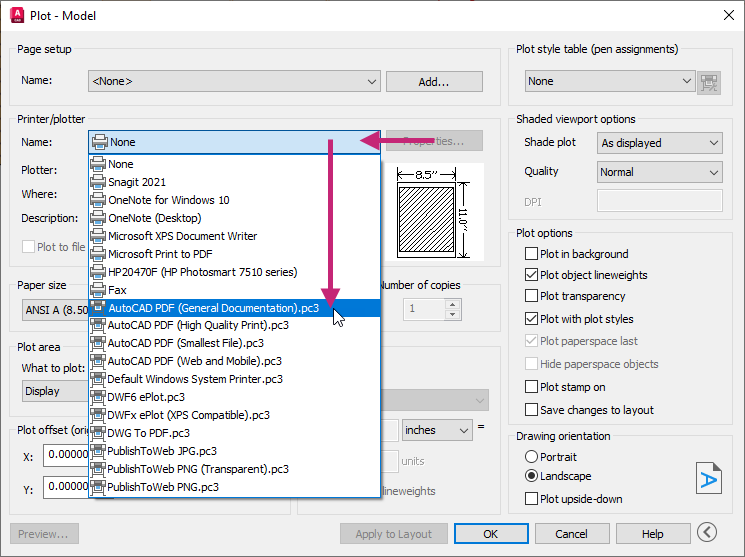
Task: Toggle Plot with plot styles
Action: click(x=531, y=318)
